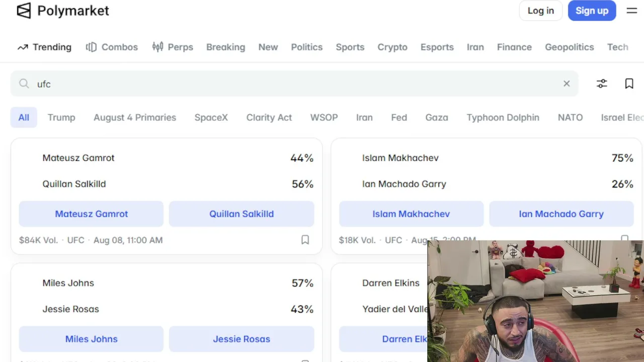The image size is (644, 362).
Task: Open the search filter sliders icon
Action: pos(602,83)
